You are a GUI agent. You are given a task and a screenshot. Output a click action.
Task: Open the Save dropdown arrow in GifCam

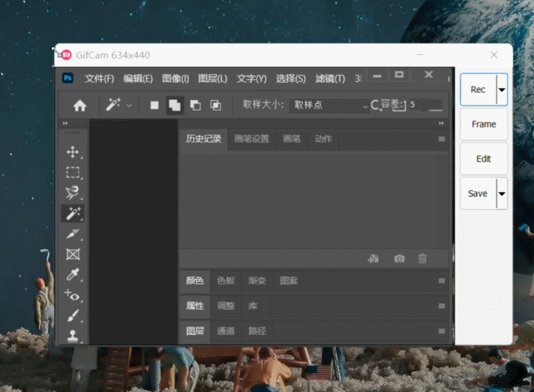(501, 193)
